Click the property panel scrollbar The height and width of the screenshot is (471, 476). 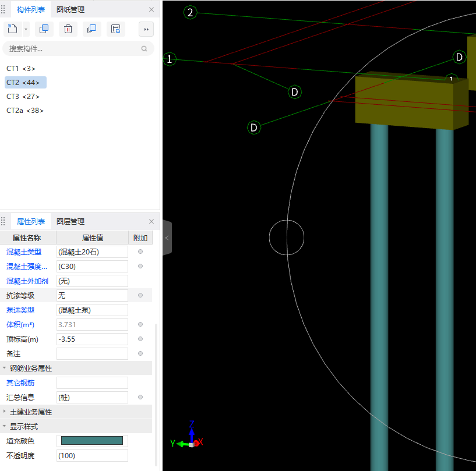[156, 394]
